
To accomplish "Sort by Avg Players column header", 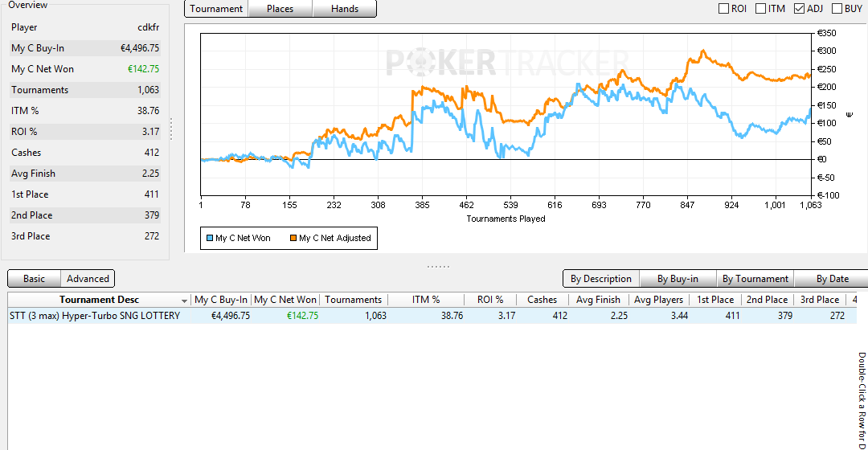I will (x=659, y=300).
